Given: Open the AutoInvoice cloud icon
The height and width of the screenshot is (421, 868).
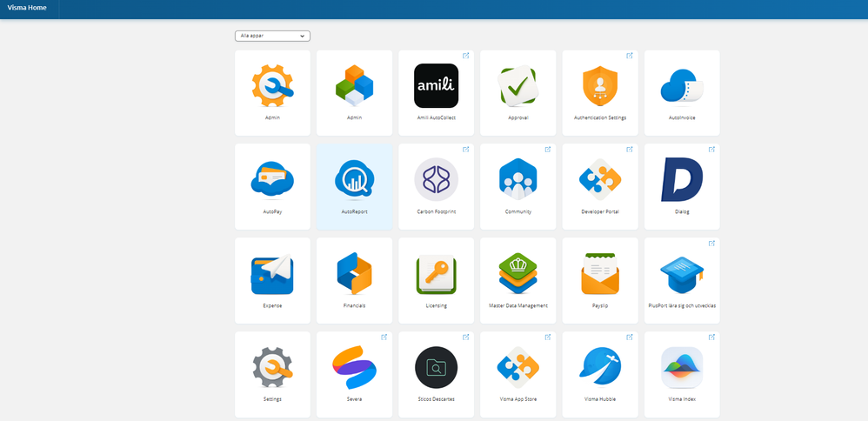Looking at the screenshot, I should (x=682, y=86).
